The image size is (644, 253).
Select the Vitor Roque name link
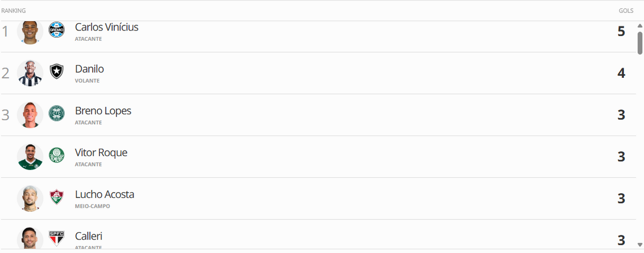101,153
